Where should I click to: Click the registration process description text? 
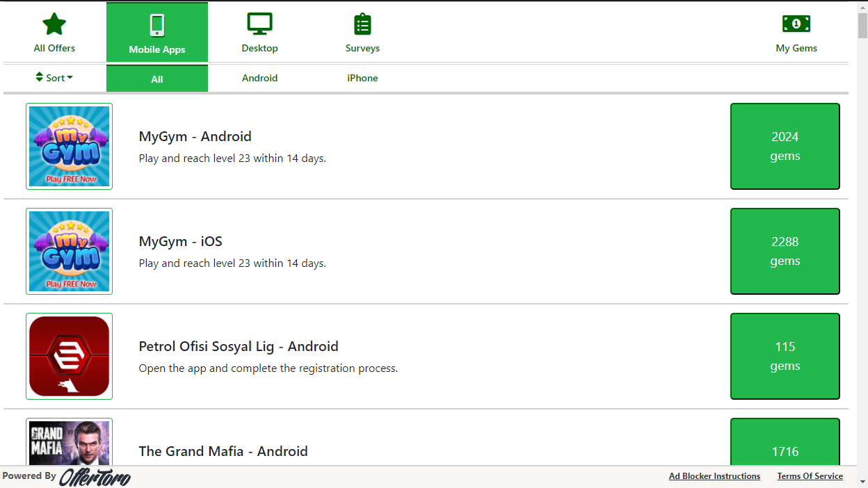point(268,368)
